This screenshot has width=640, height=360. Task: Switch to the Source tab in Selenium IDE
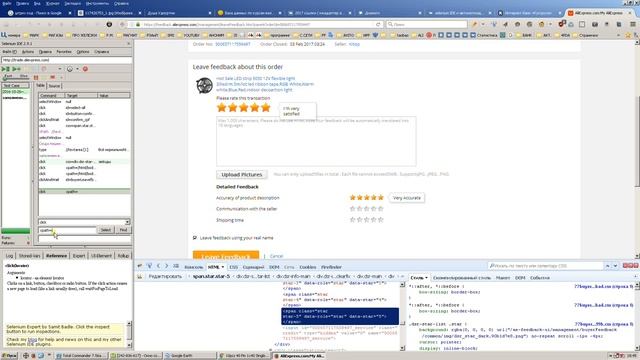(x=54, y=86)
